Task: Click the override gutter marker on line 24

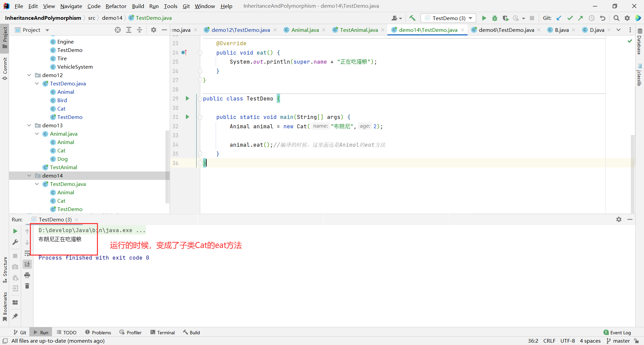Action: pos(184,53)
